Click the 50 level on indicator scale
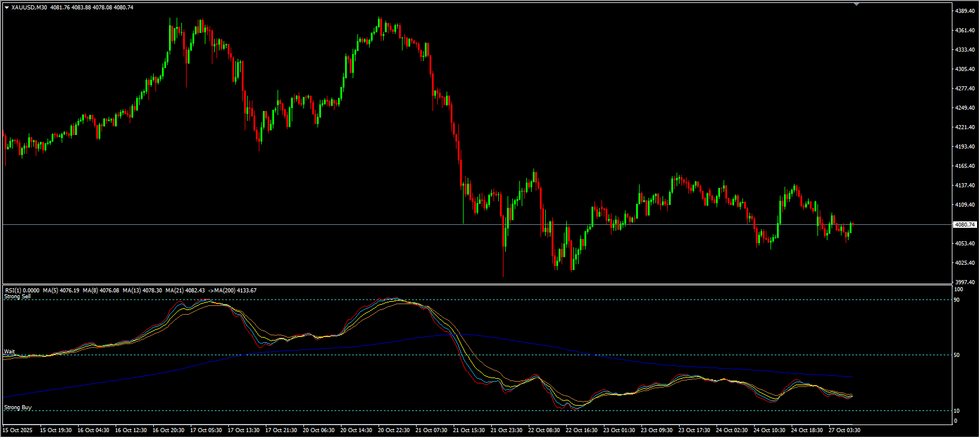The width and height of the screenshot is (980, 438). pyautogui.click(x=957, y=355)
